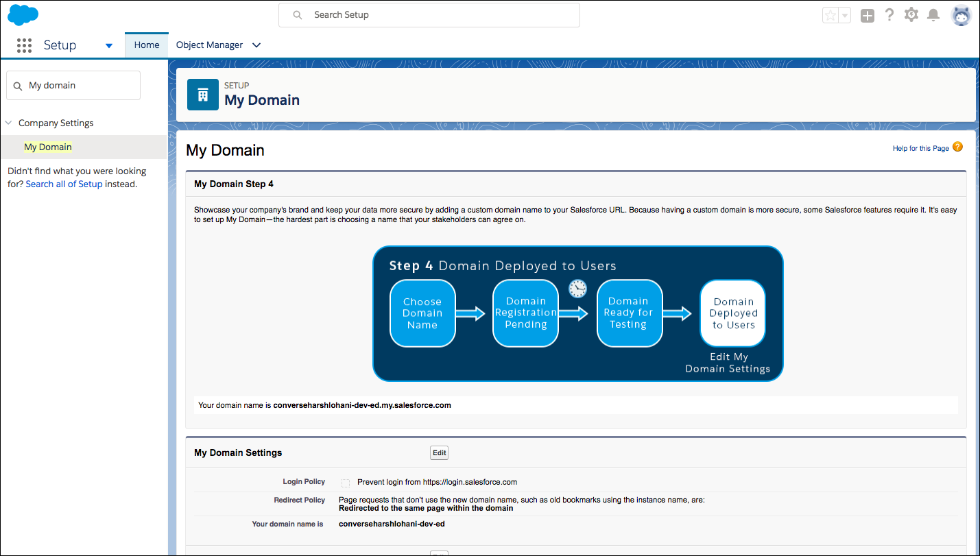
Task: Click the clock icon in the step diagram
Action: tap(577, 288)
